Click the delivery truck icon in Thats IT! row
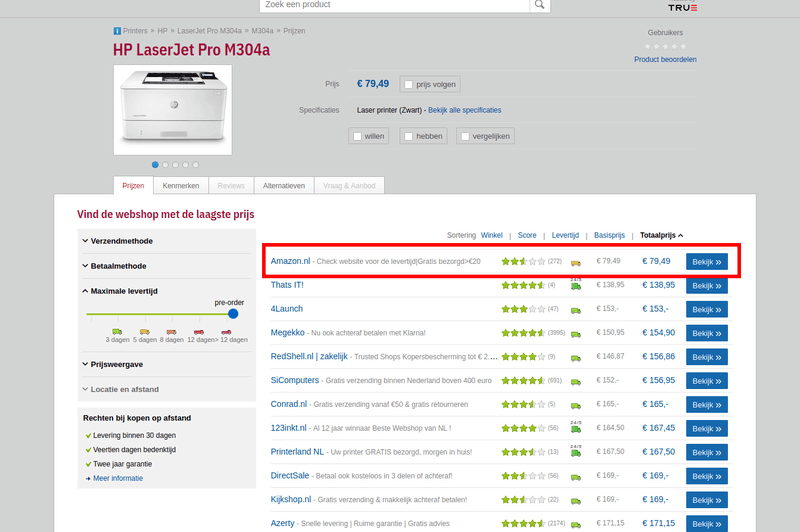 (576, 286)
